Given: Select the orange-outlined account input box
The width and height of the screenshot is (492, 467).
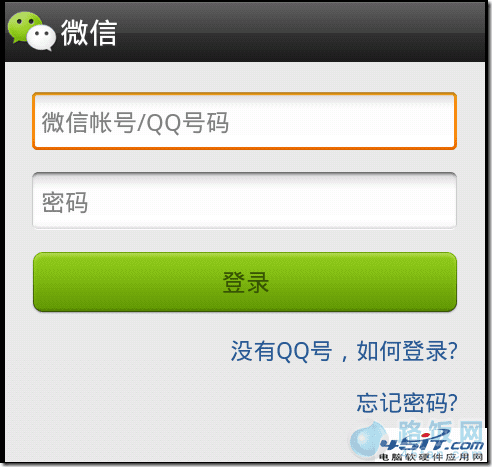Looking at the screenshot, I should click(244, 121).
